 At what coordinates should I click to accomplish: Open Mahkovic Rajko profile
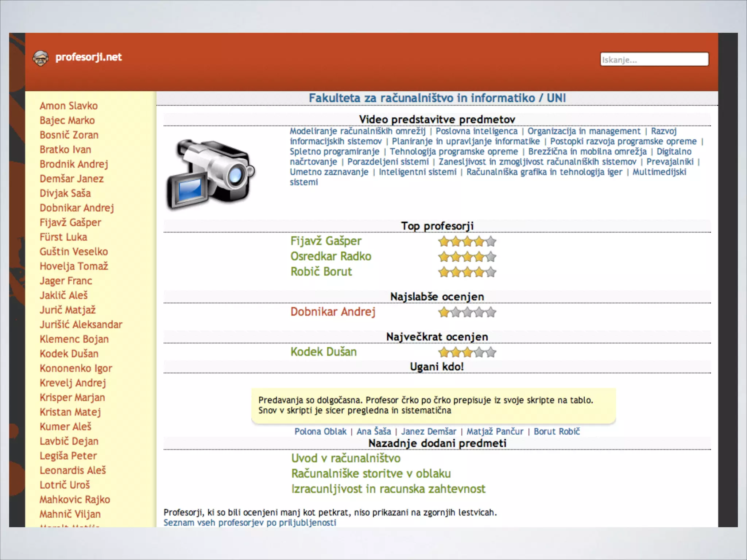coord(75,499)
